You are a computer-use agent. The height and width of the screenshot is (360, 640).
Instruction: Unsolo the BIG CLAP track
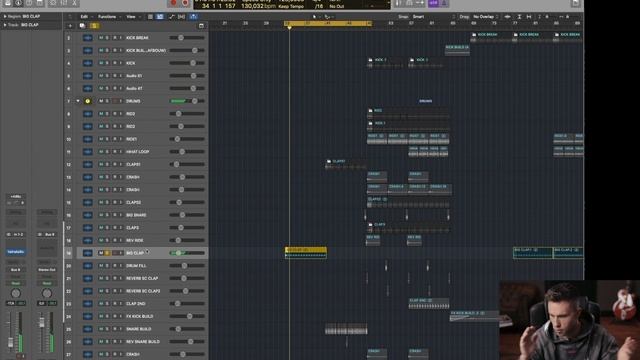point(107,253)
